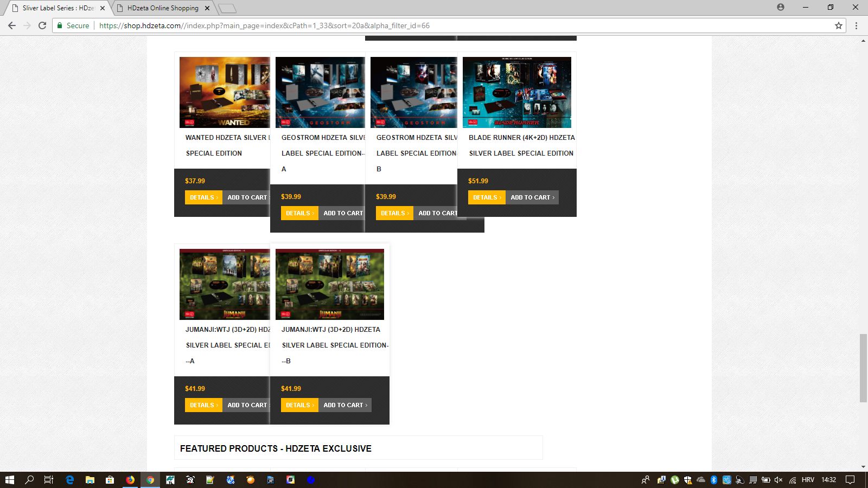Open the Geostorm Edition B product image
Screen dimensions: 868x488
click(x=414, y=92)
